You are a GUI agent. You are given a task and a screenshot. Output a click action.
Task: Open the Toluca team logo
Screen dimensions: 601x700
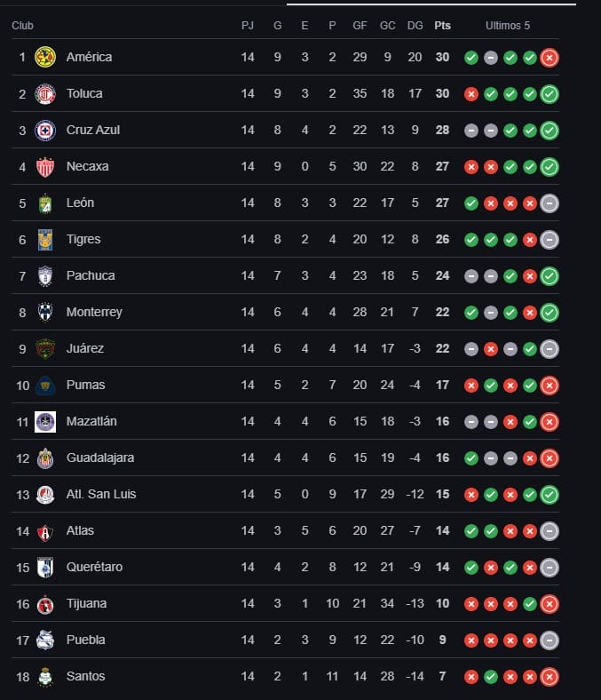tap(45, 94)
